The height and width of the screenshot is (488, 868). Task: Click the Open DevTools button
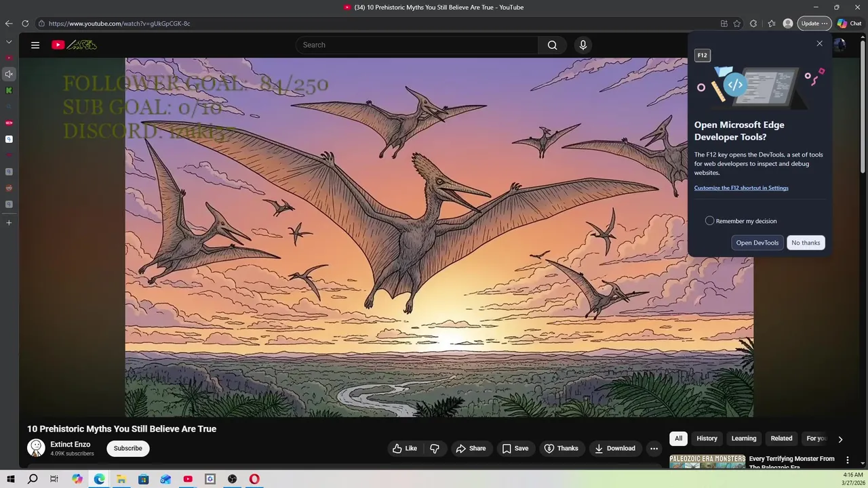pos(757,243)
